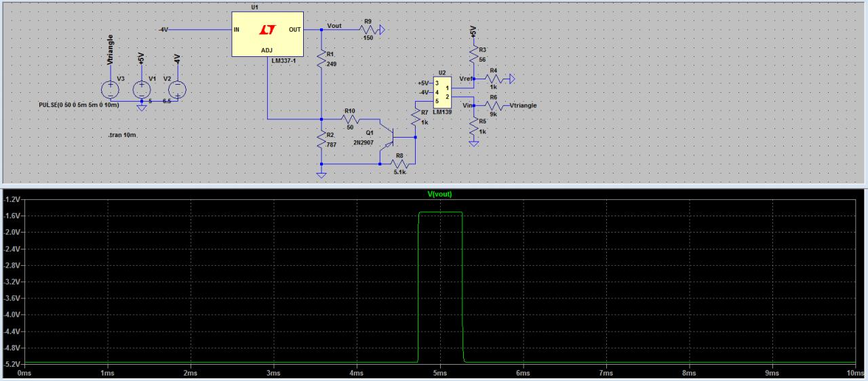The width and height of the screenshot is (868, 381).
Task: Click the 2ms time axis label
Action: tap(191, 373)
